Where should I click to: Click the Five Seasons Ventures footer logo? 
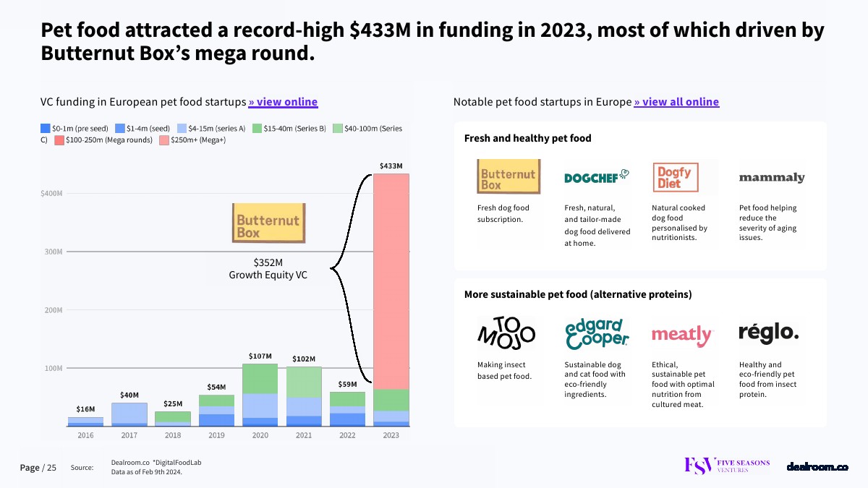(727, 466)
